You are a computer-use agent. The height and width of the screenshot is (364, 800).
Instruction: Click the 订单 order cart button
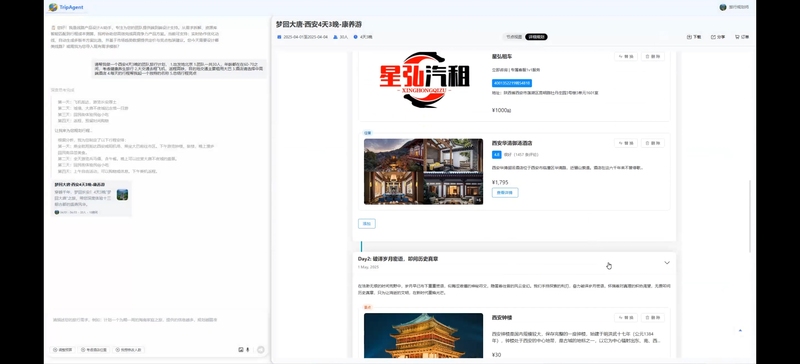click(x=742, y=37)
